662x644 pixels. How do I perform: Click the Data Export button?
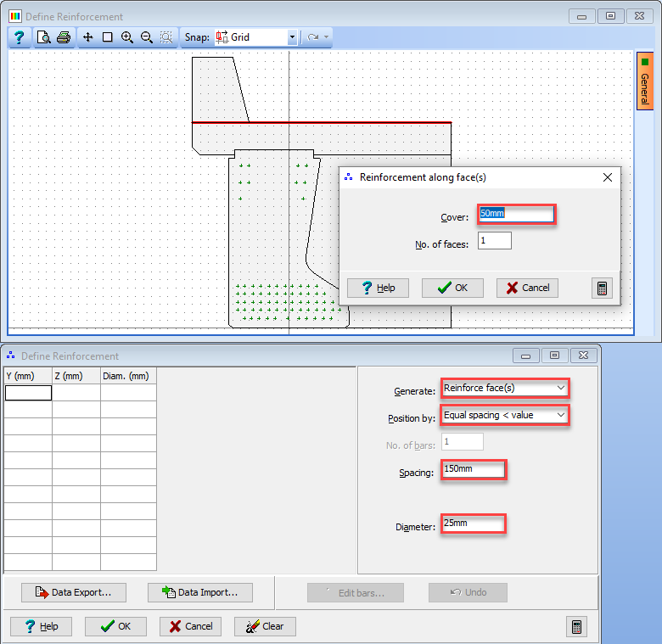point(74,592)
